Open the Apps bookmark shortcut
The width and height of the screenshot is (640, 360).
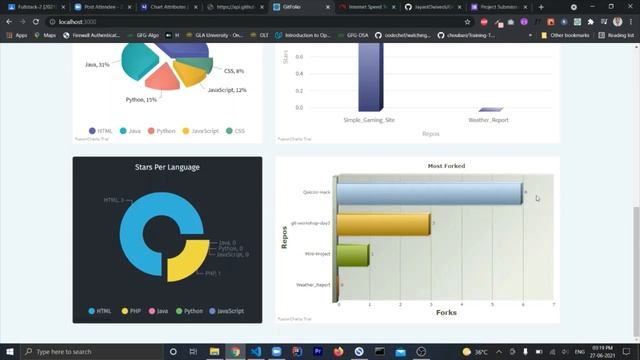[x=17, y=36]
